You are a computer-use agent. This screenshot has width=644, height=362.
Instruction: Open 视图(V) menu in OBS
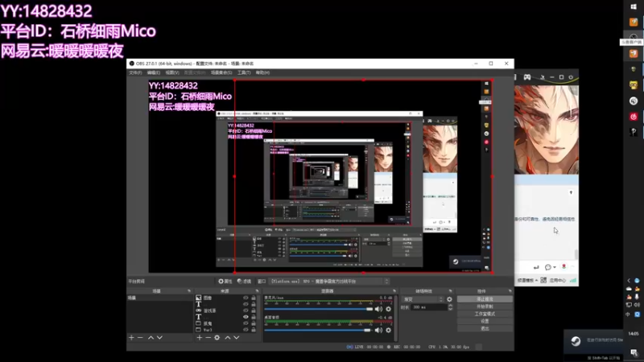tap(172, 72)
